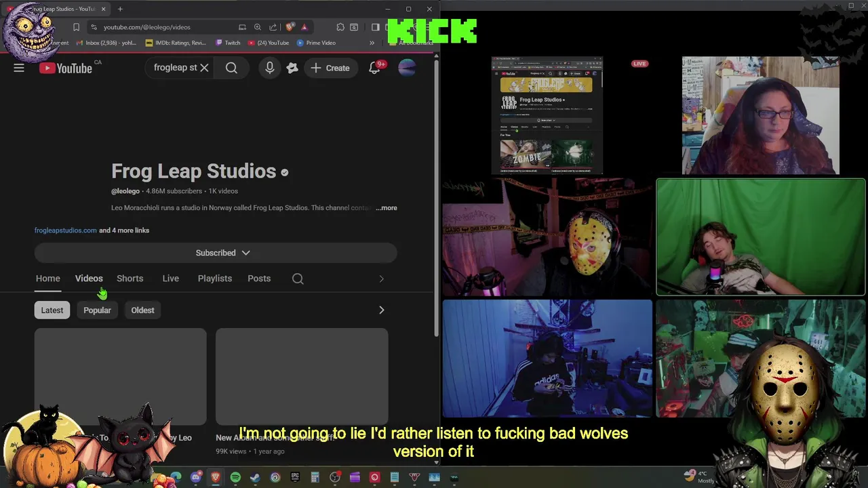Image resolution: width=868 pixels, height=488 pixels.
Task: Expand channel description with ...more
Action: [x=387, y=208]
